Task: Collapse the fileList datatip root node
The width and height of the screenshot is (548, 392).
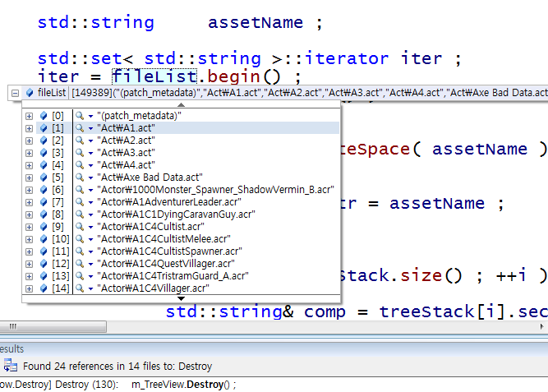Action: pyautogui.click(x=15, y=93)
